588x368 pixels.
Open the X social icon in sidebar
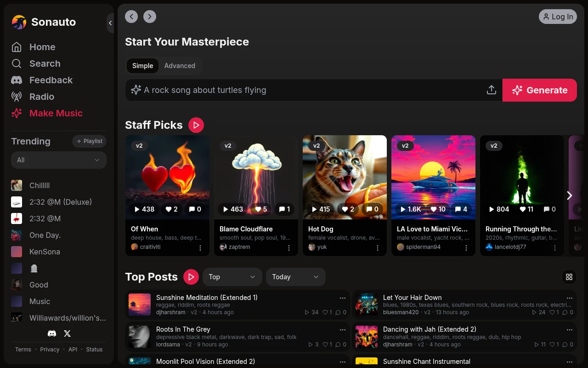tap(67, 333)
